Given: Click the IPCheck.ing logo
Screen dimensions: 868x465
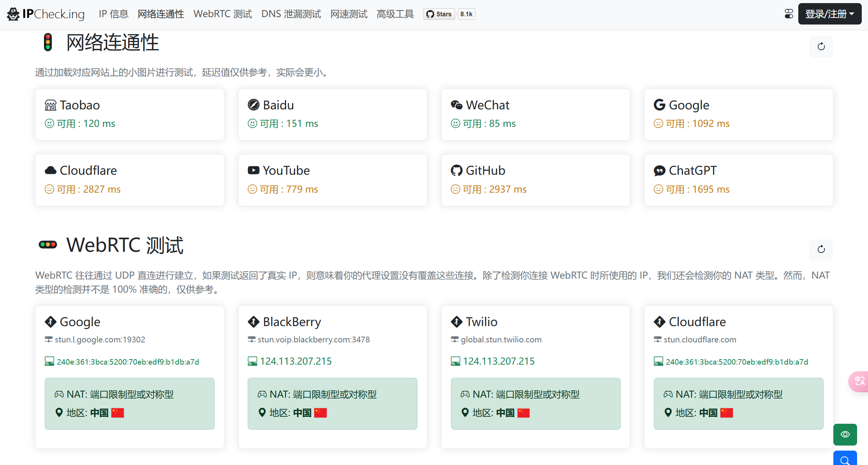Looking at the screenshot, I should click(x=46, y=14).
